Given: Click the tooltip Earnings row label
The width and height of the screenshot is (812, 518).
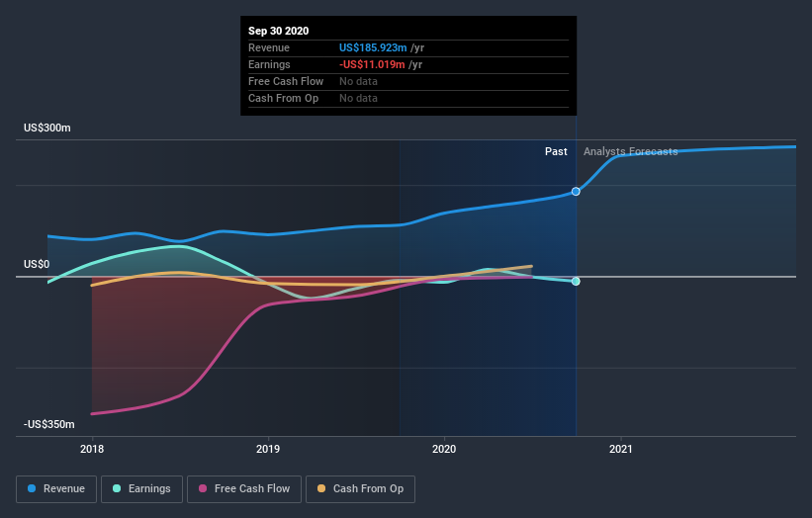Looking at the screenshot, I should pyautogui.click(x=269, y=64).
